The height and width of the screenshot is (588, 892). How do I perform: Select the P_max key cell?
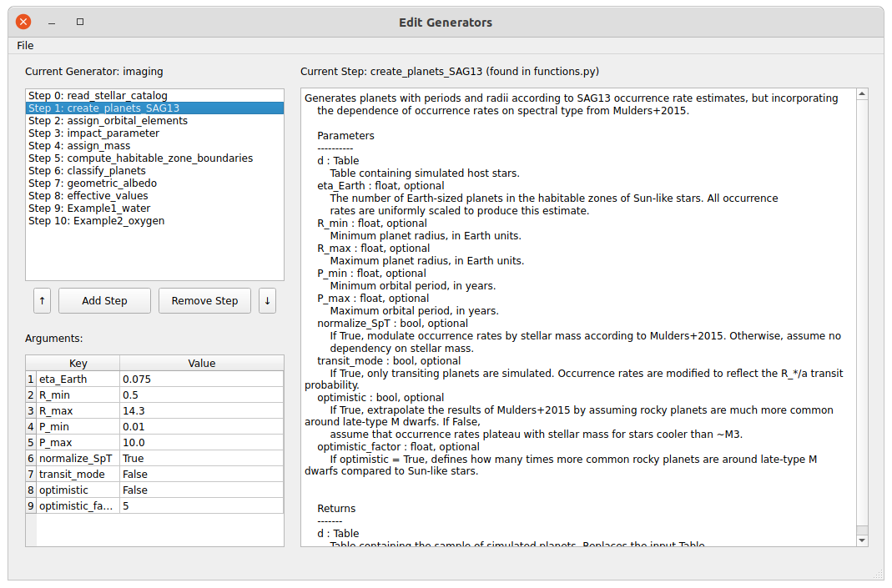pyautogui.click(x=78, y=443)
